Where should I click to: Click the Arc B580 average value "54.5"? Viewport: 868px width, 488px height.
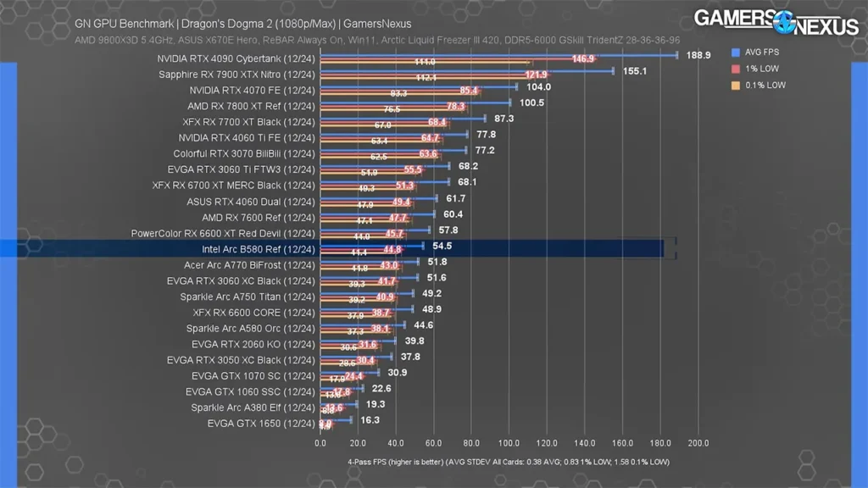[x=442, y=246]
